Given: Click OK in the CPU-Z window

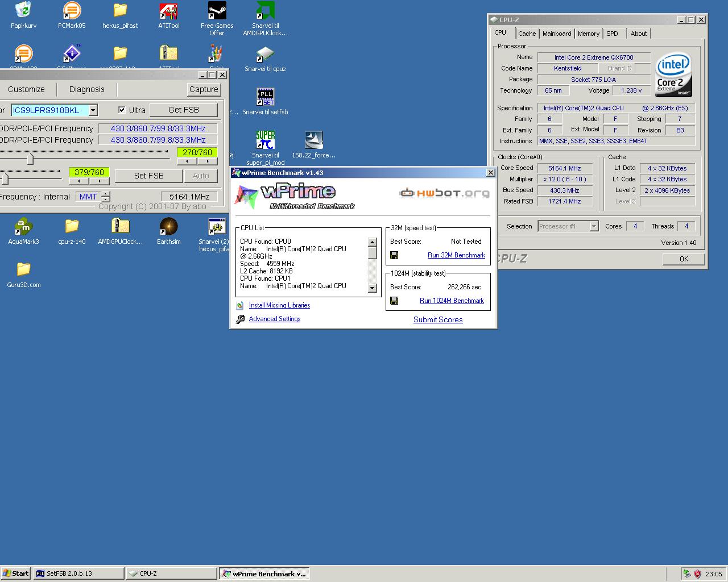Looking at the screenshot, I should tap(684, 259).
